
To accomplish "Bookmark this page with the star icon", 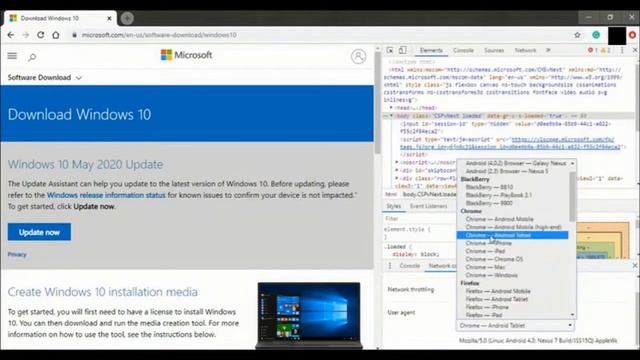I will coord(577,35).
